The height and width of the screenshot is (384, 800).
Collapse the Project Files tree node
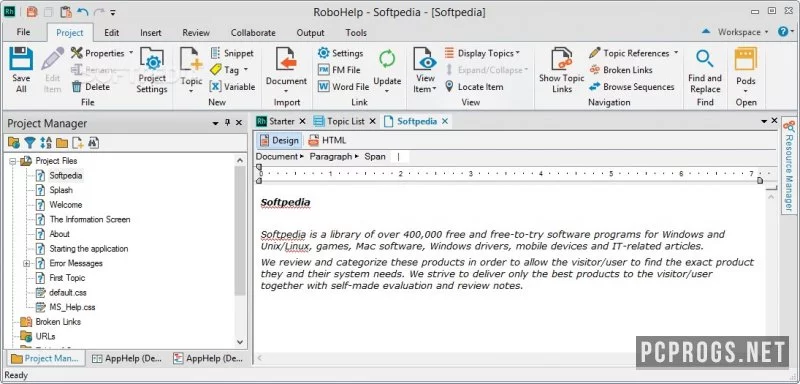point(12,161)
